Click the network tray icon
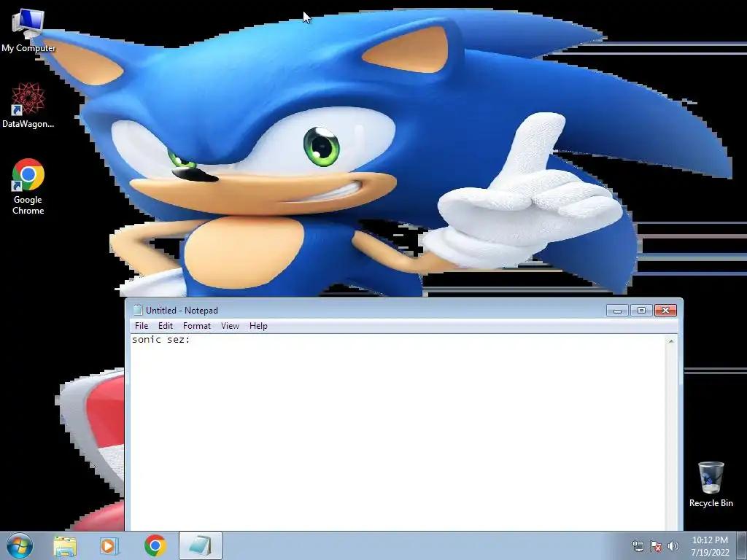Viewport: 747px width, 560px height. 638,546
